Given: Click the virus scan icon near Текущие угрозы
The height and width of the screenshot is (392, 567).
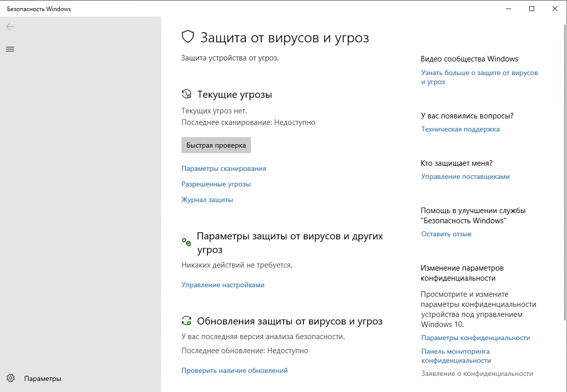Looking at the screenshot, I should [186, 94].
